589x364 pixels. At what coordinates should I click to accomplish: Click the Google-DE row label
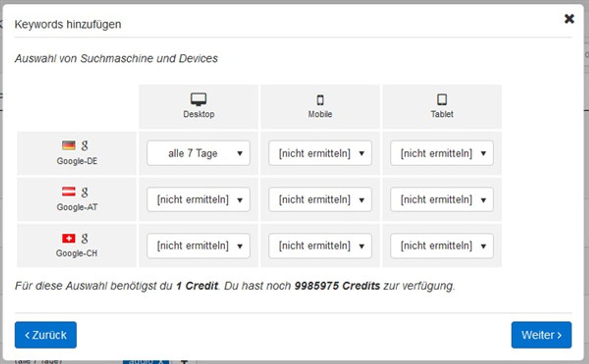[x=77, y=161]
